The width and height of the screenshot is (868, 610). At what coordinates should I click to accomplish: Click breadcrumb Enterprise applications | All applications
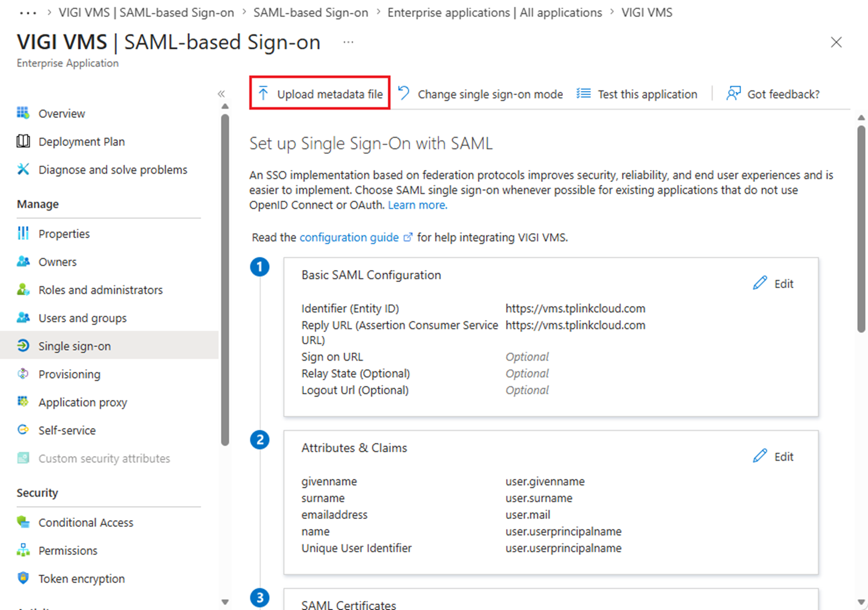[x=494, y=12]
